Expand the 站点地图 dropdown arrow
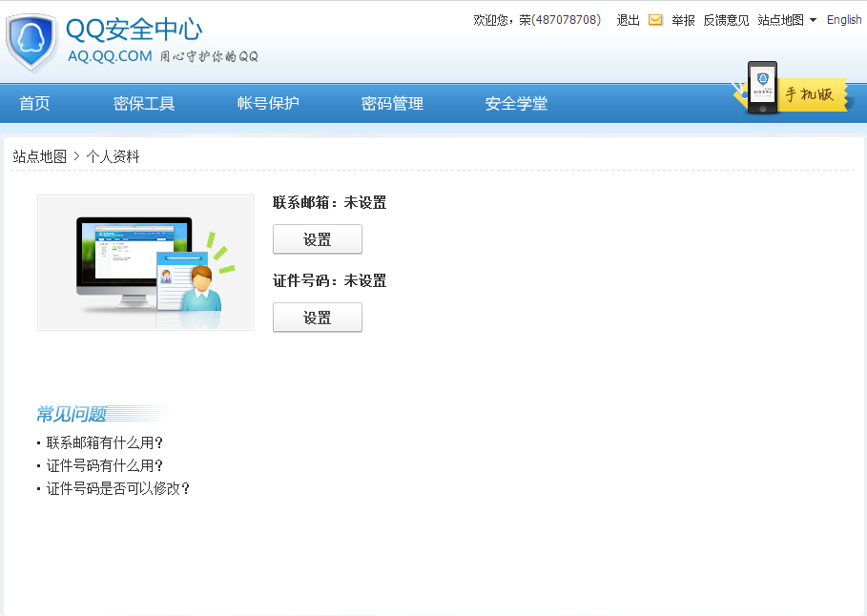Image resolution: width=867 pixels, height=616 pixels. point(813,20)
